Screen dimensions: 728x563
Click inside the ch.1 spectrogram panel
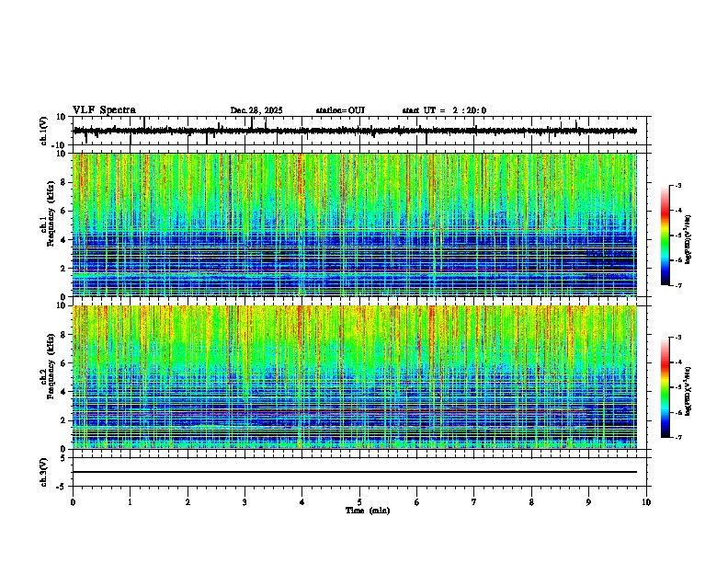(355, 224)
